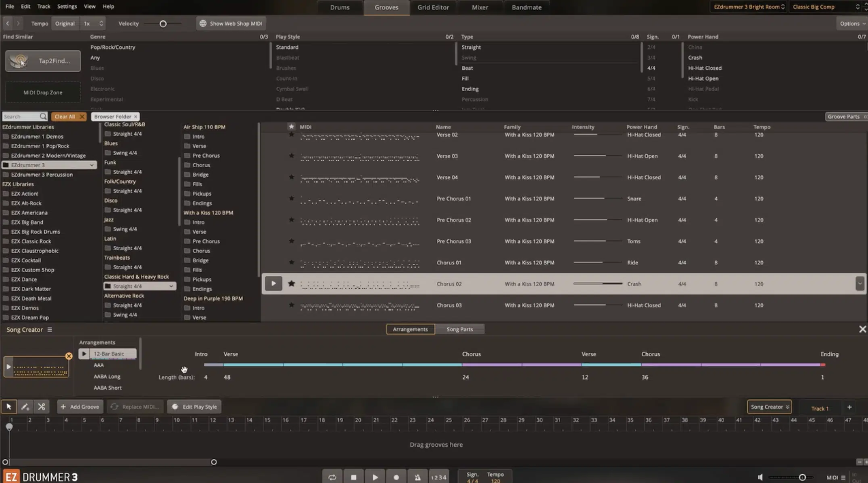This screenshot has width=868, height=483.
Task: Switch to the Grid Editor tab
Action: [x=433, y=7]
